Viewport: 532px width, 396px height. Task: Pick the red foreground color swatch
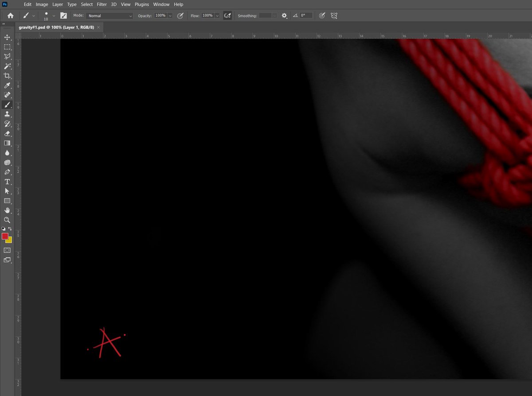5,236
